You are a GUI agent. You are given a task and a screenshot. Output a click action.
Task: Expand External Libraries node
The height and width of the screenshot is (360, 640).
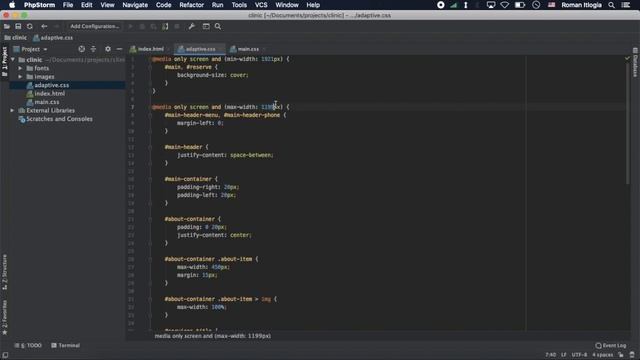[x=12, y=111]
